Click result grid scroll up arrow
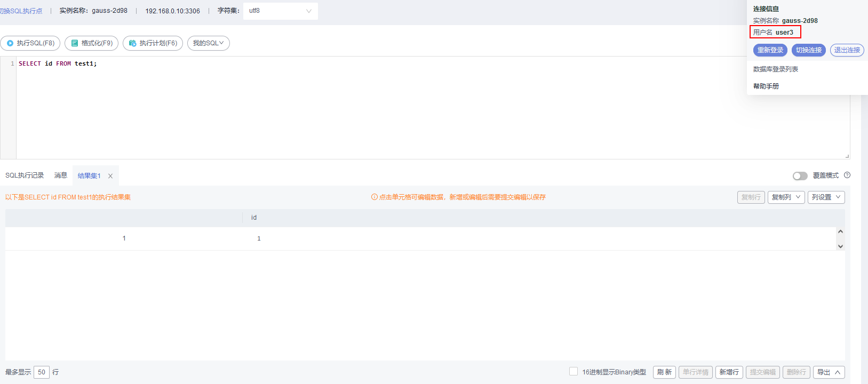The image size is (868, 384). pyautogui.click(x=840, y=231)
